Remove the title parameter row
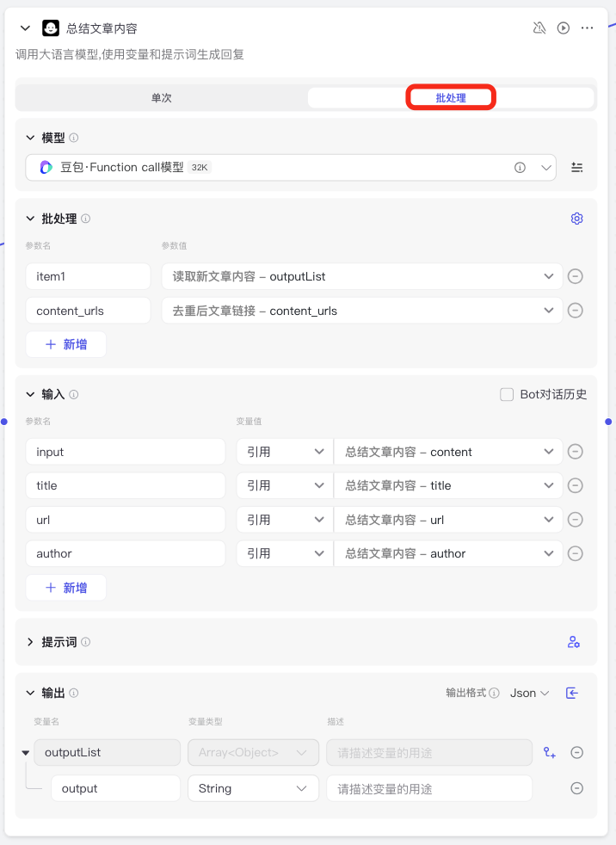Screen dimensions: 616x845 click(576, 485)
